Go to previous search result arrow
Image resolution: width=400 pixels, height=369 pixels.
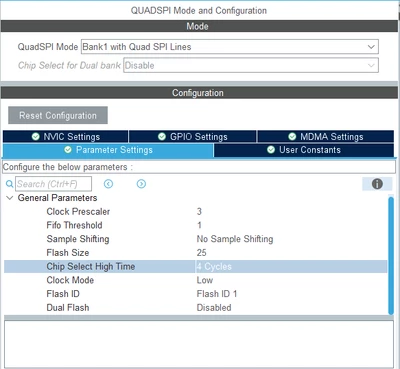(108, 184)
